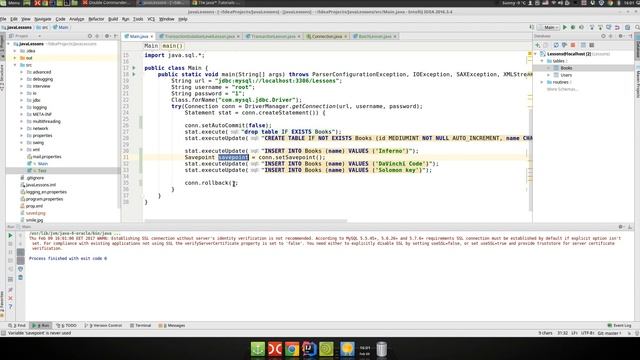Open Database panel settings gear
640x360 pixels.
point(621,36)
